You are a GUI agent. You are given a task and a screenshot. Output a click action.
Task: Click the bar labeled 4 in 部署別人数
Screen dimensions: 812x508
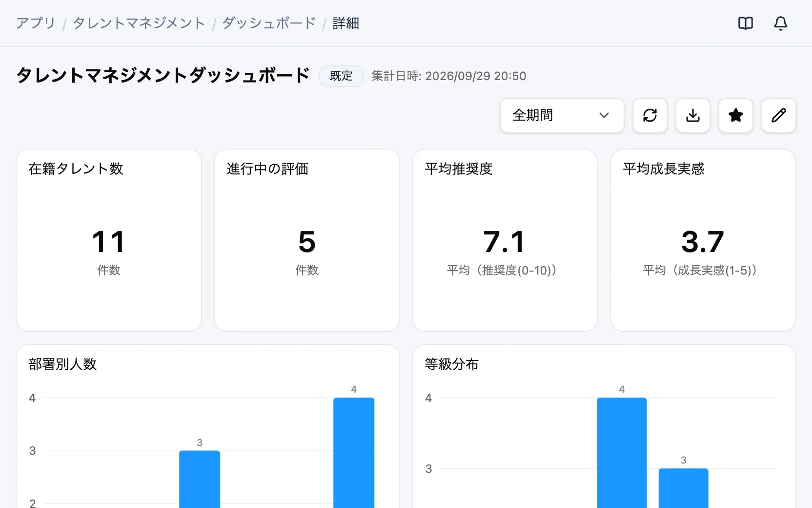354,453
